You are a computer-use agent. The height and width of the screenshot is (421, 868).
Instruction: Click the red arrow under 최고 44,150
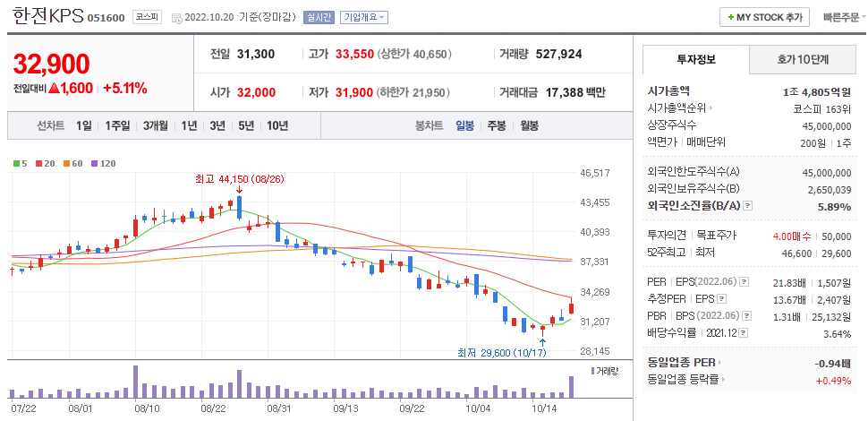239,191
